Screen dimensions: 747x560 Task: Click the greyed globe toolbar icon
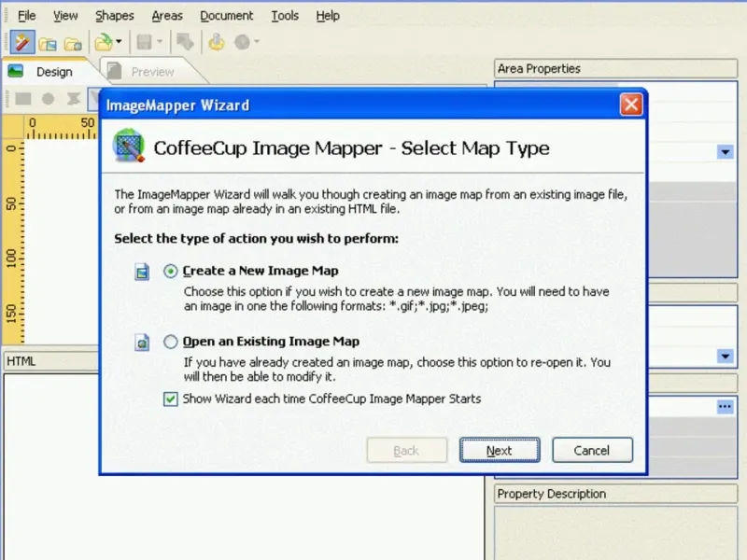pos(242,42)
